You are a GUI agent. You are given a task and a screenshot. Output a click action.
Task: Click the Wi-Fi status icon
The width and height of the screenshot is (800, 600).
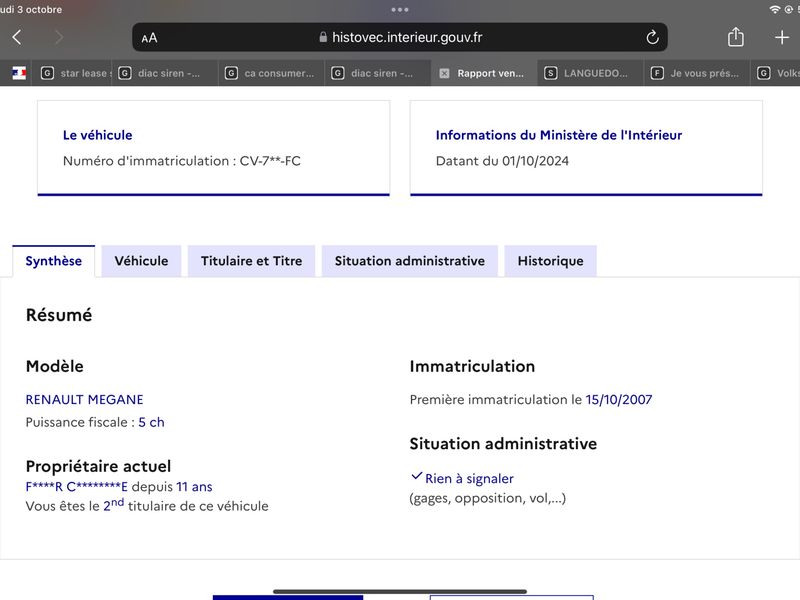click(x=774, y=10)
